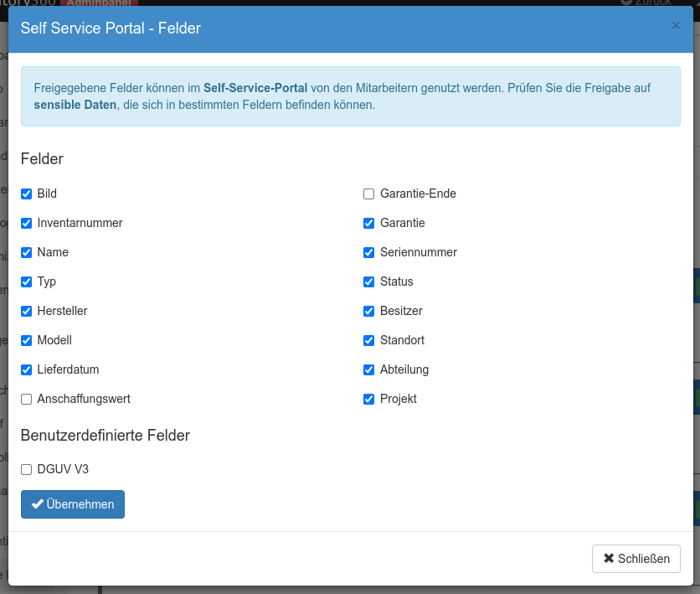Toggle the Hersteller checkbox
Image resolution: width=700 pixels, height=594 pixels.
click(x=27, y=311)
